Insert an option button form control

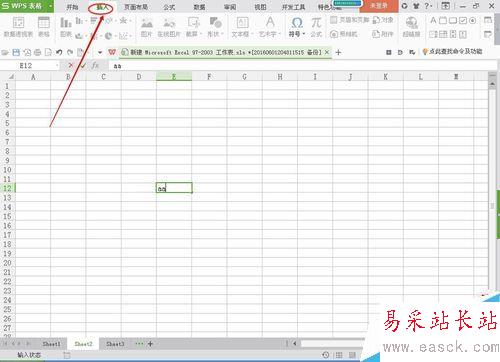[x=472, y=20]
